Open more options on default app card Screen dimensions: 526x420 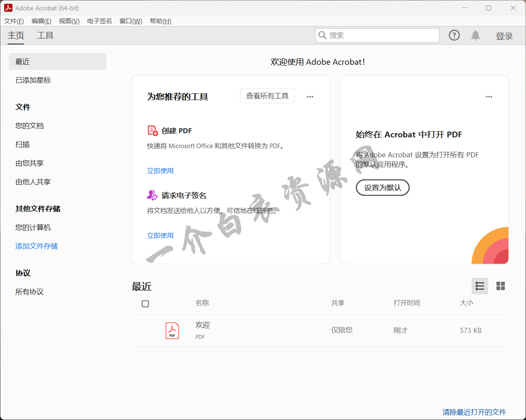[489, 97]
